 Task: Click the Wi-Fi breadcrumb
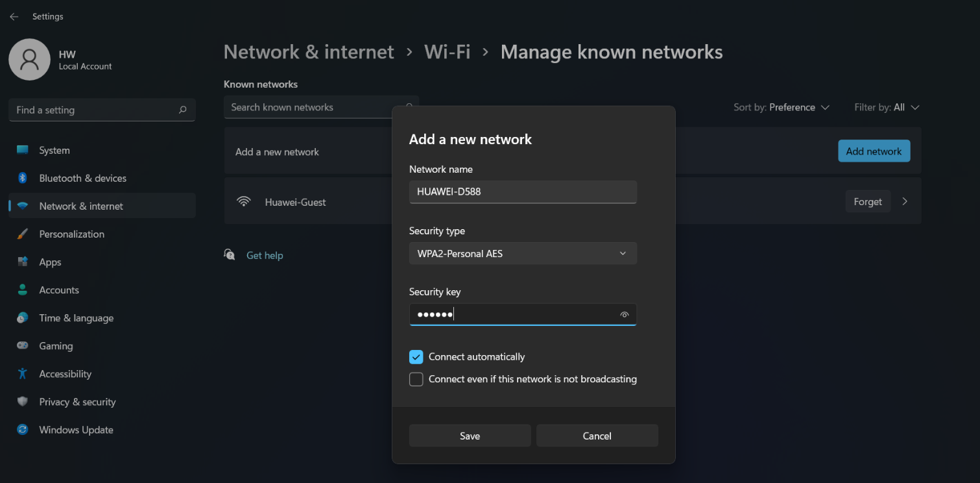(x=448, y=52)
